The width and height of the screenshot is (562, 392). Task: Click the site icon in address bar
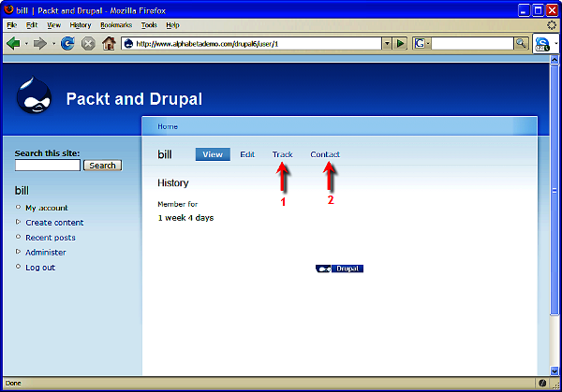point(128,44)
